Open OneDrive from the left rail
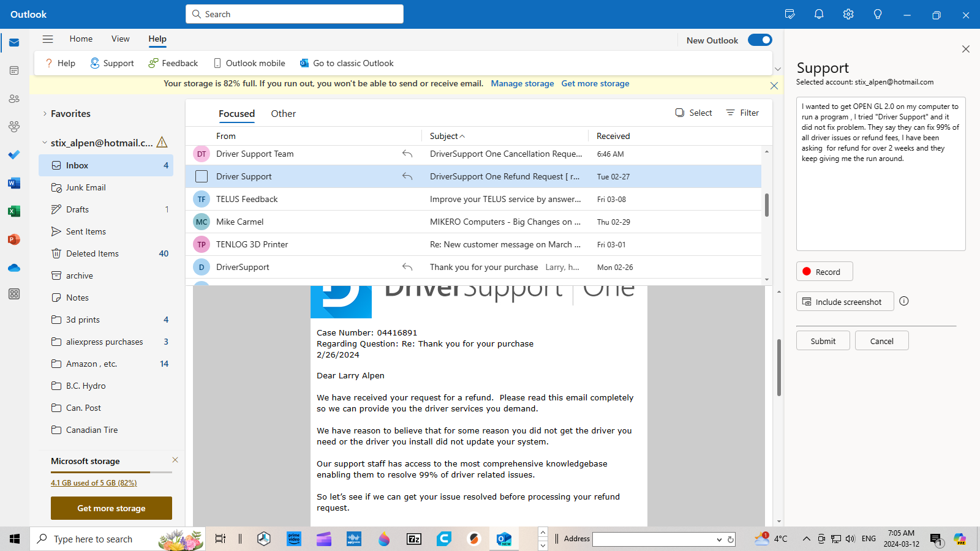The width and height of the screenshot is (980, 551). coord(14,268)
